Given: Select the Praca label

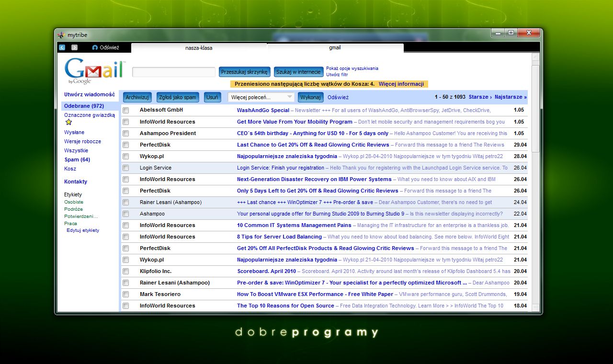Looking at the screenshot, I should 70,224.
